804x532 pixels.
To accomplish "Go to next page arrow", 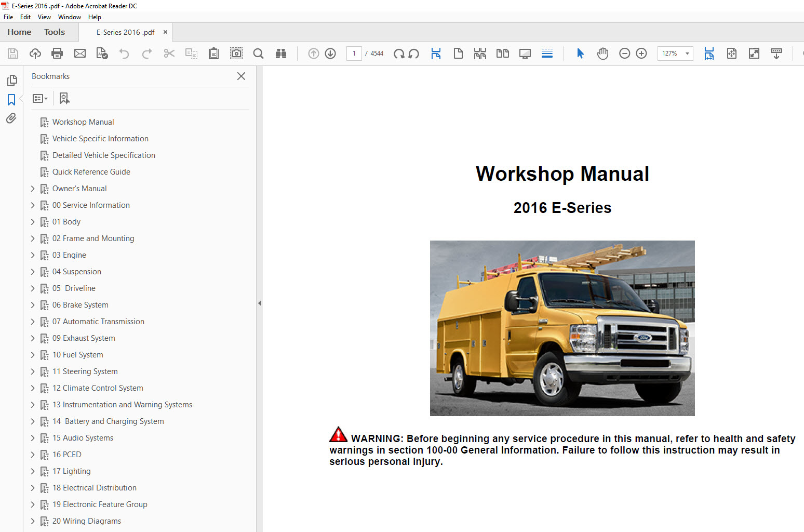I will click(x=330, y=54).
